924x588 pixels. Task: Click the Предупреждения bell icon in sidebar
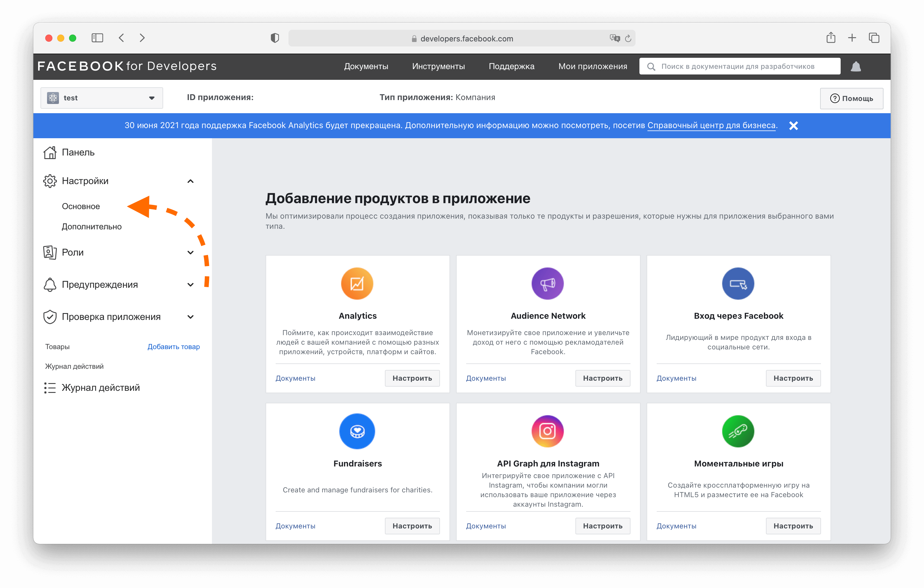coord(50,284)
